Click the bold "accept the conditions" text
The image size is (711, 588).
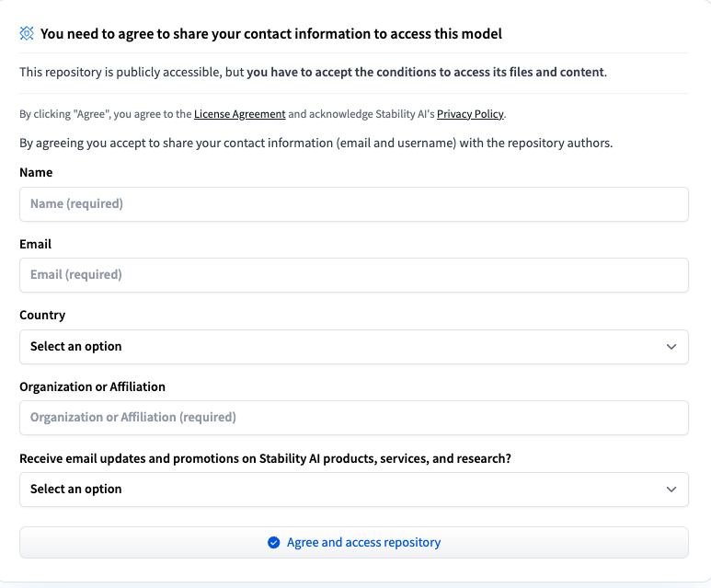[x=426, y=72]
